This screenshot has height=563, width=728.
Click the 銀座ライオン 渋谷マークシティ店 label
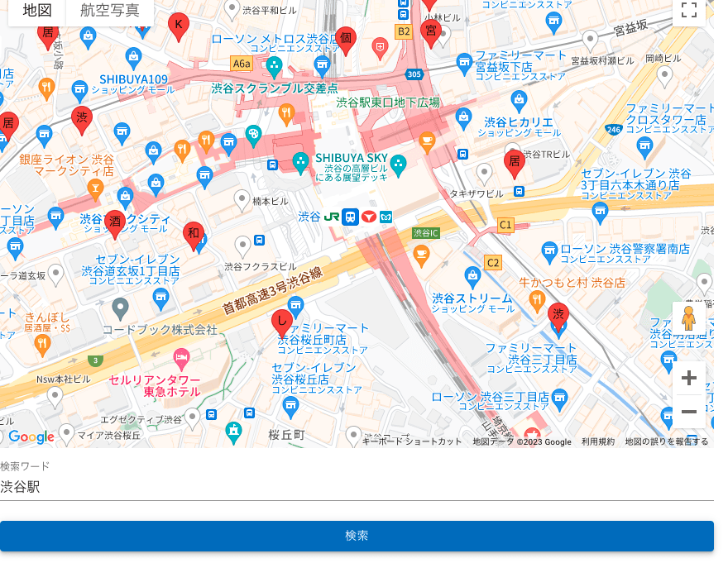click(x=66, y=165)
